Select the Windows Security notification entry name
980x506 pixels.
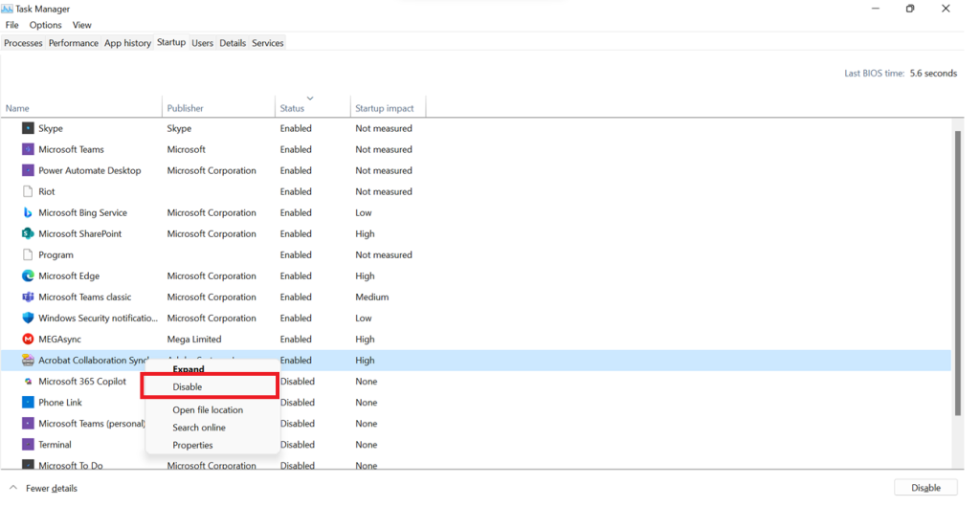99,318
